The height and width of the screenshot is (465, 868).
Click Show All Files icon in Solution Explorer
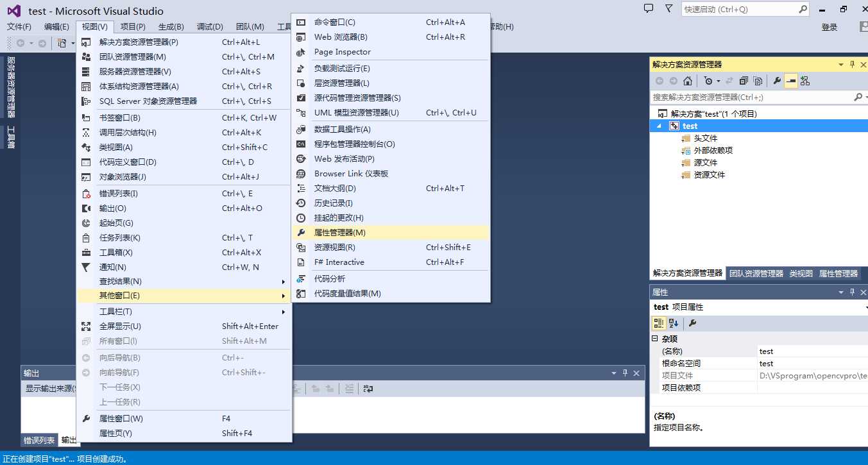tap(758, 81)
